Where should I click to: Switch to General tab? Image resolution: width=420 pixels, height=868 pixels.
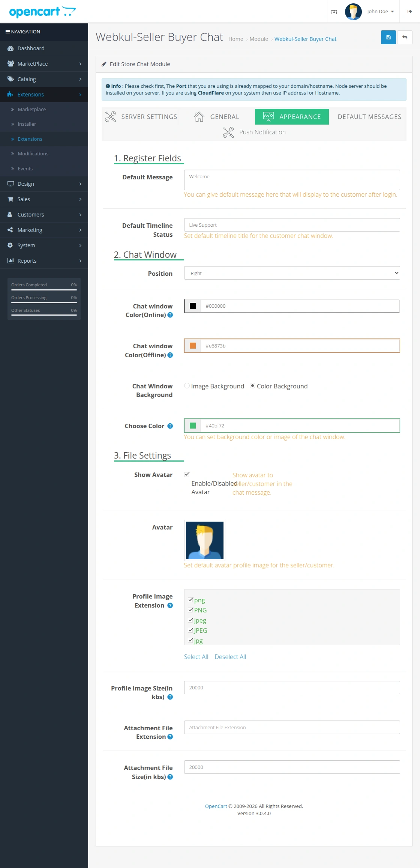click(217, 117)
